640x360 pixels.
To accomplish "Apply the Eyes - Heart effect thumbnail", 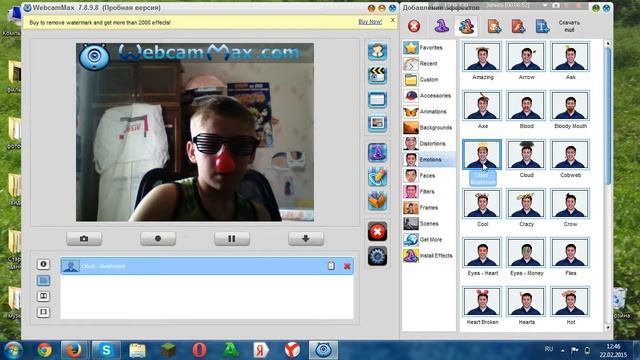I will pyautogui.click(x=482, y=252).
